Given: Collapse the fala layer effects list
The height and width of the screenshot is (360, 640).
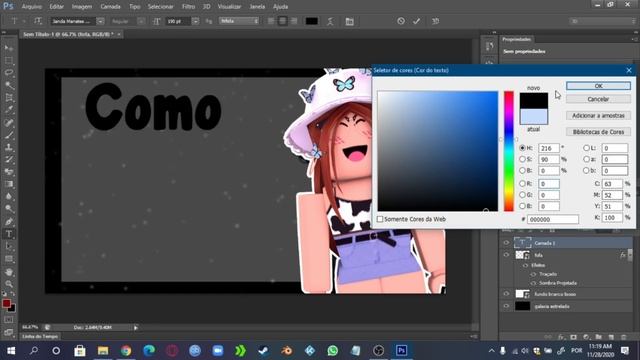Looking at the screenshot, I should click(x=630, y=255).
